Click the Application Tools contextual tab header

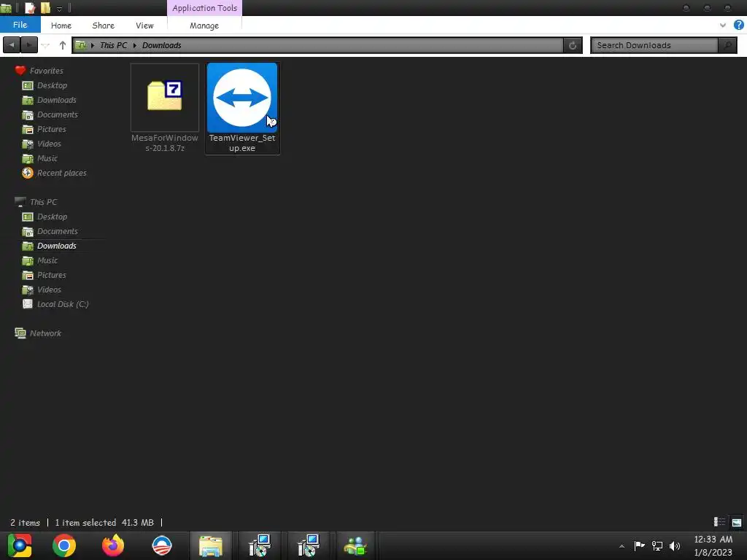click(x=204, y=8)
